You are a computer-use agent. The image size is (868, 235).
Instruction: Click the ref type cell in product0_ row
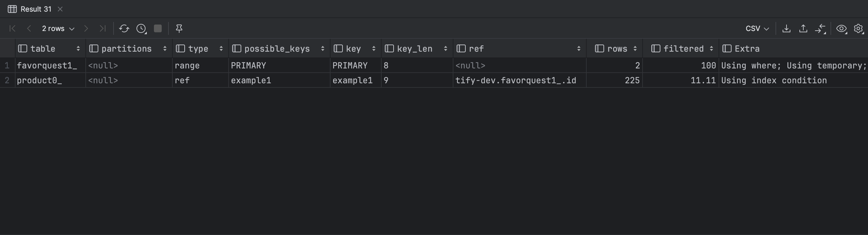click(200, 80)
